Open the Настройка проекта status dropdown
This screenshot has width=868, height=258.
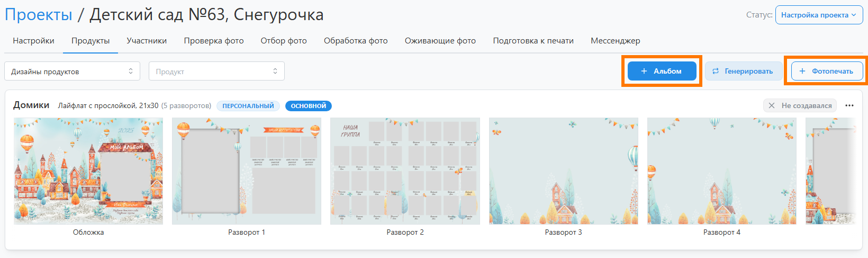(818, 15)
